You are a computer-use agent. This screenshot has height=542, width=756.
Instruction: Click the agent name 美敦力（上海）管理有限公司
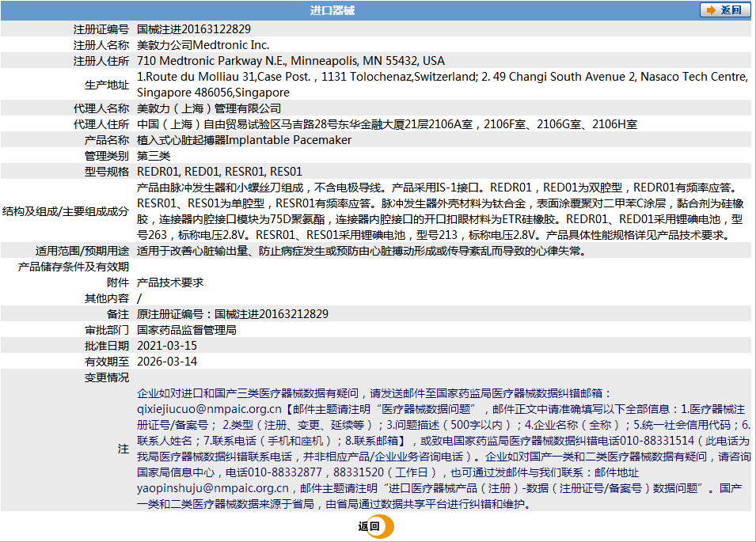209,108
